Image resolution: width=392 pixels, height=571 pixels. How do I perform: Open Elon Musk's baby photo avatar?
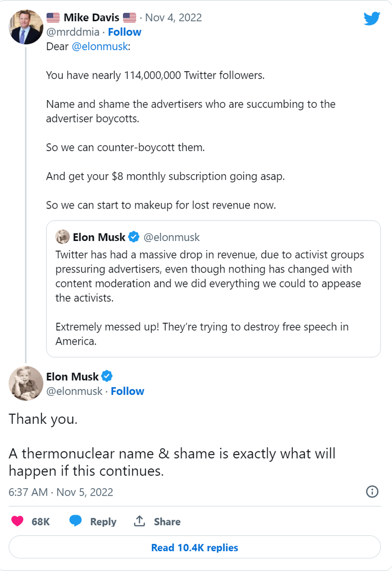[26, 383]
